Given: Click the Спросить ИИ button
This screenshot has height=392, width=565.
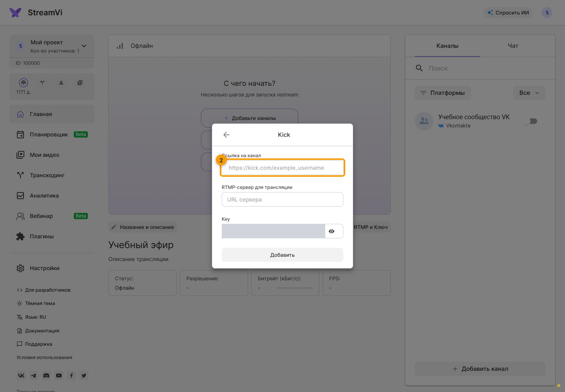Looking at the screenshot, I should [508, 13].
